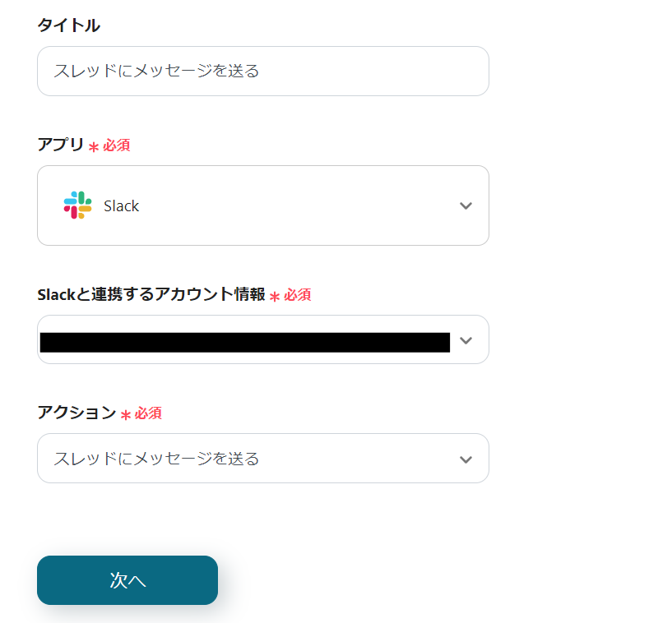Image resolution: width=672 pixels, height=623 pixels.
Task: Click the red asterisk next to アプリ
Action: pos(94,147)
